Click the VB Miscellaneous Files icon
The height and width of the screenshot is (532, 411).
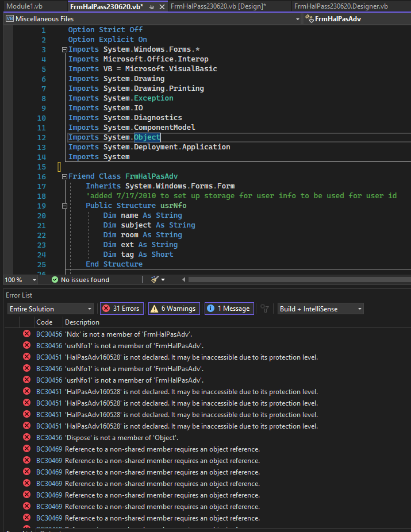click(10, 18)
